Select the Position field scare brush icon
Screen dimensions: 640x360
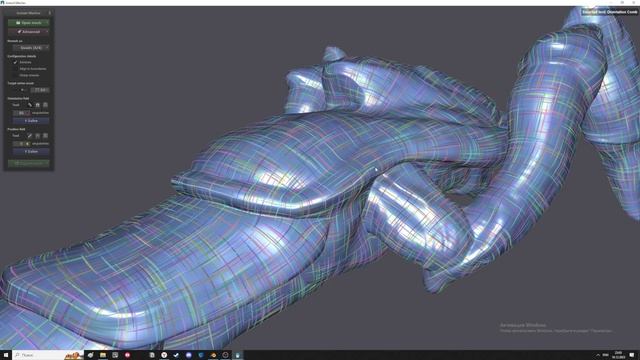point(45,136)
